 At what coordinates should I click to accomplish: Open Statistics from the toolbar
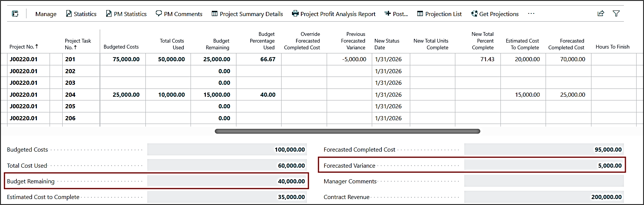(81, 14)
